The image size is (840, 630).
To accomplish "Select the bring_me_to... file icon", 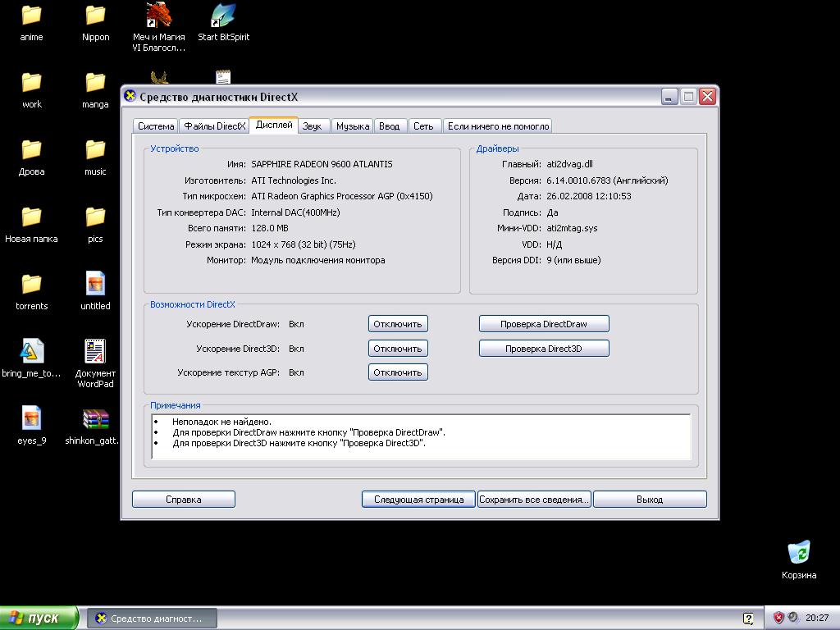I will click(31, 358).
